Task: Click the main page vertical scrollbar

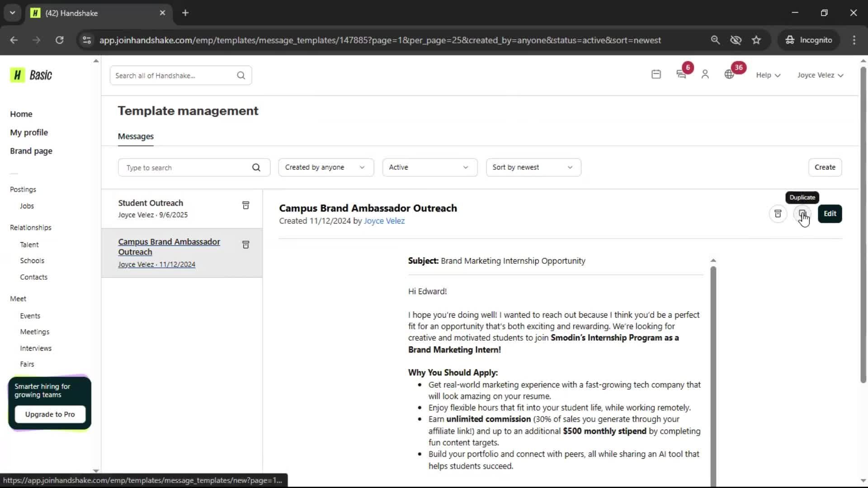Action: click(863, 225)
